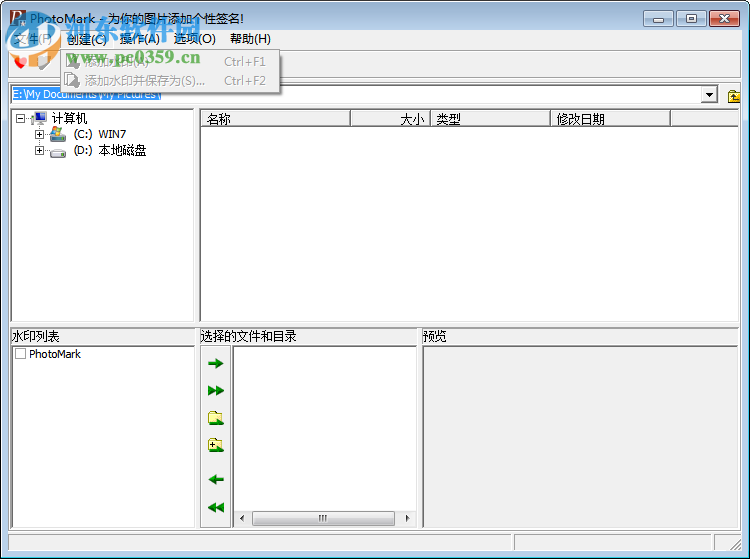Sort files by the 修改日期 column
Screen dimensions: 750x559
pos(610,119)
